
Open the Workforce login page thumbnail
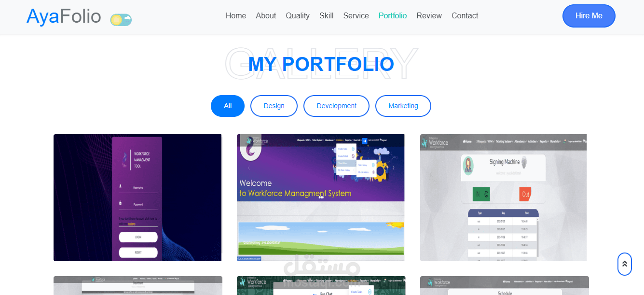point(137,197)
